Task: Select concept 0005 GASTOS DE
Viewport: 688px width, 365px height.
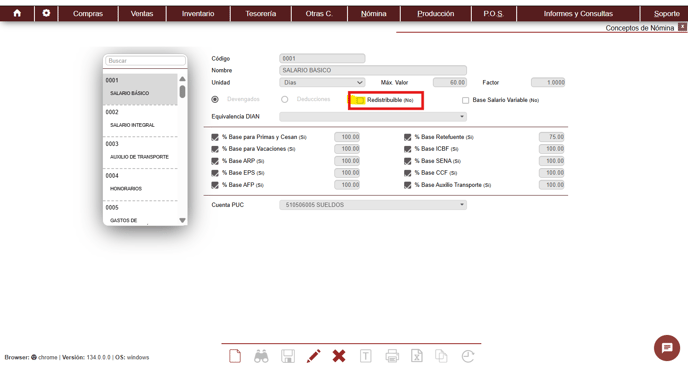Action: (x=140, y=213)
